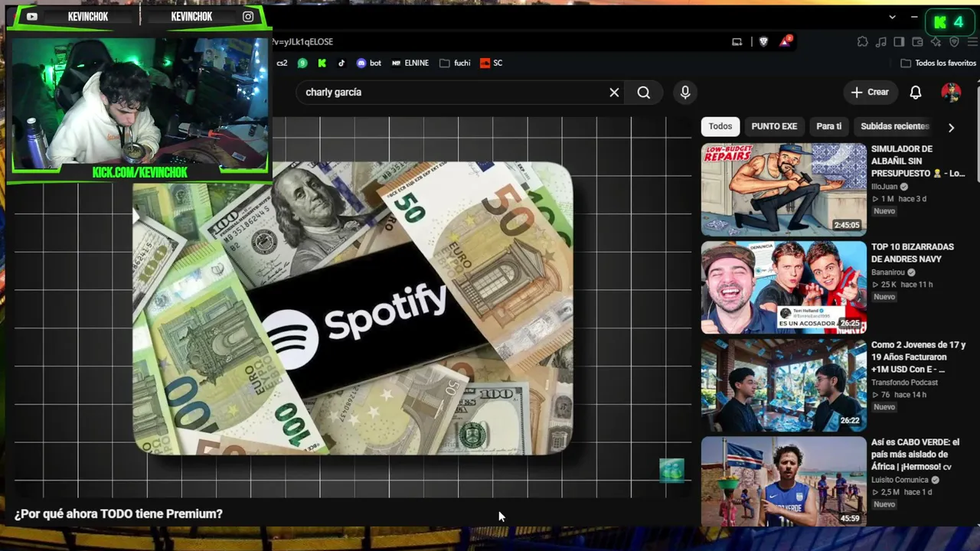Click the YouTube search magnifier button
Image resolution: width=980 pixels, height=551 pixels.
tap(644, 93)
